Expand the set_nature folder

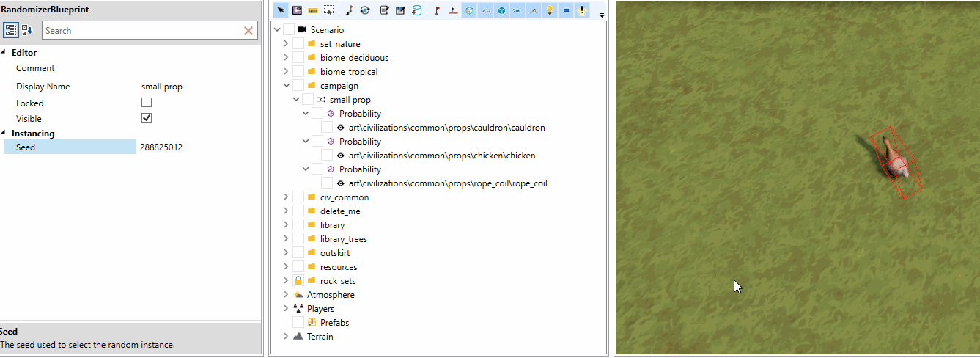[287, 44]
